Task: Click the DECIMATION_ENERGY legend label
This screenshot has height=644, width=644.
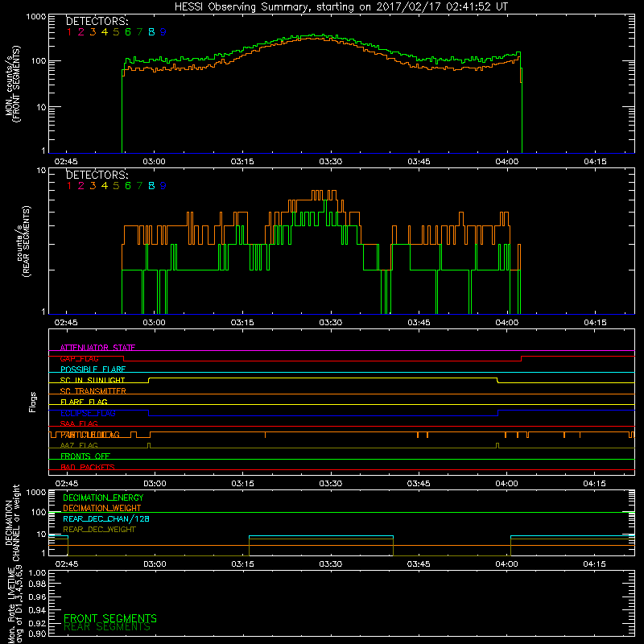Action: point(103,497)
